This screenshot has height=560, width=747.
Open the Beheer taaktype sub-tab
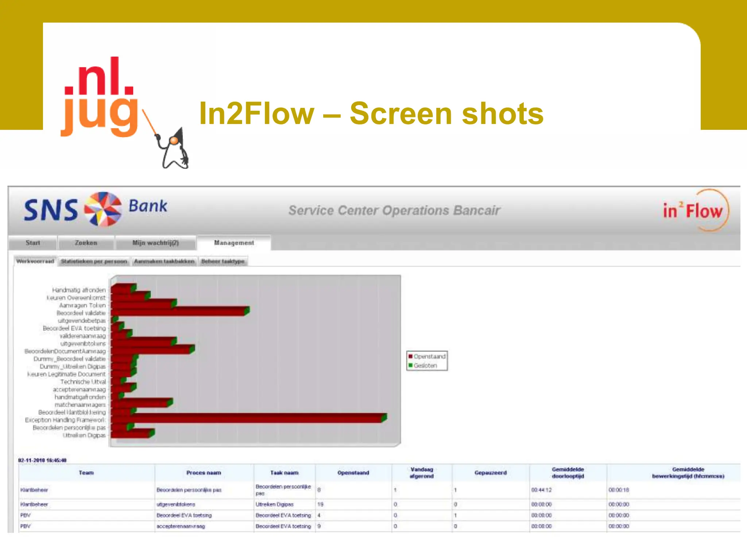click(223, 261)
